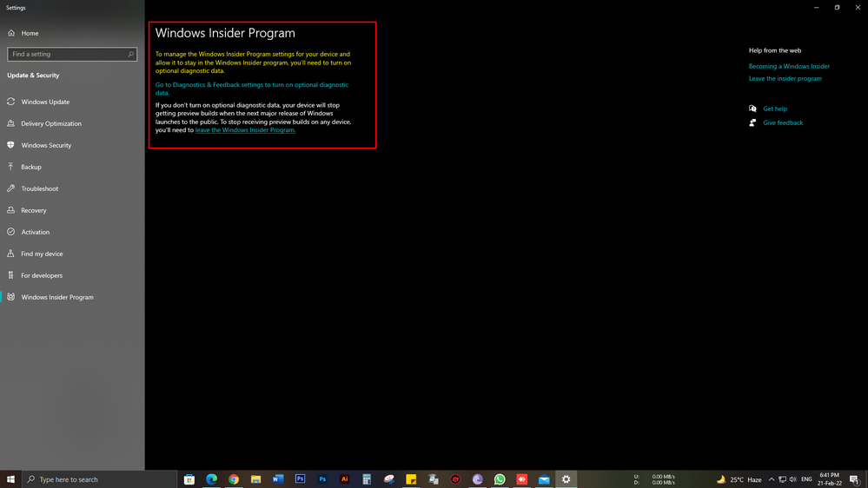Open the notification center icon
This screenshot has height=488, width=868.
click(855, 479)
